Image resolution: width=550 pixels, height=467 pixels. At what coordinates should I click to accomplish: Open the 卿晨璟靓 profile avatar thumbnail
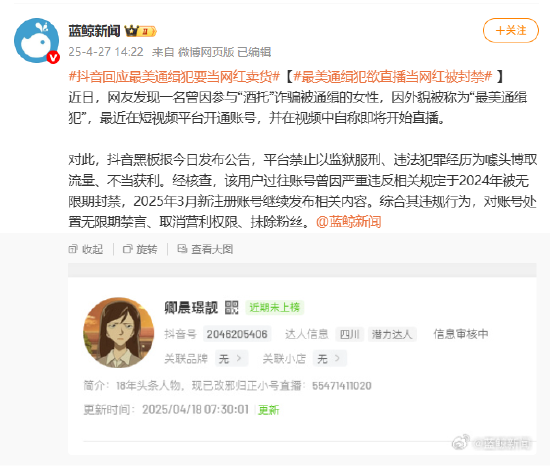[119, 333]
